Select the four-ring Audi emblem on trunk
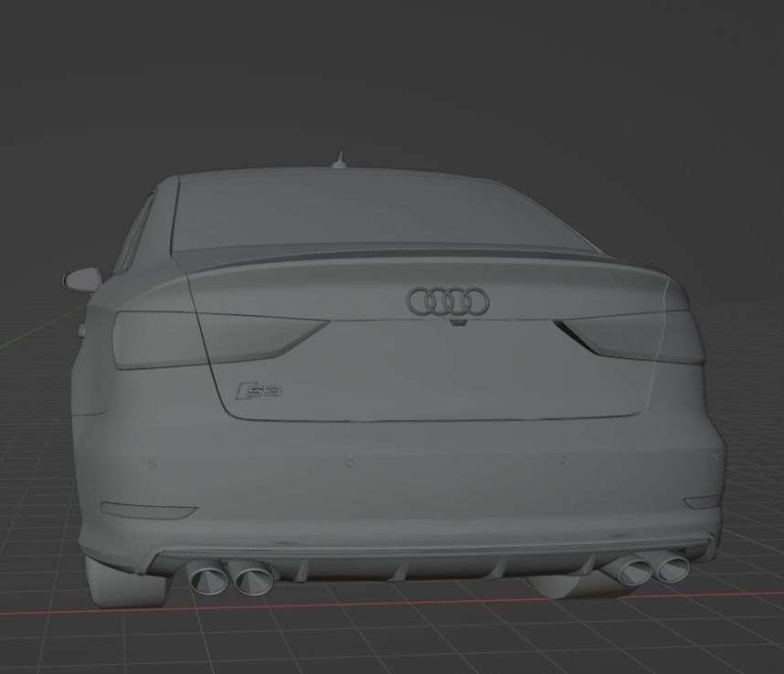 point(449,301)
